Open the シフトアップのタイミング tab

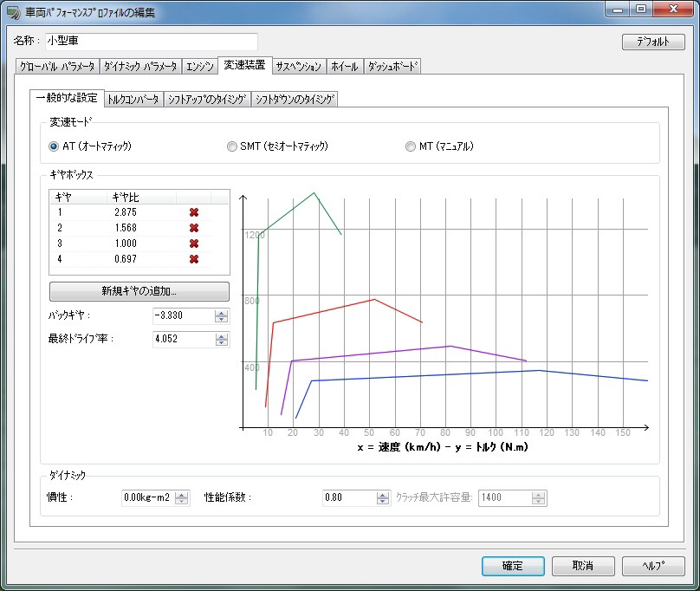coord(207,100)
